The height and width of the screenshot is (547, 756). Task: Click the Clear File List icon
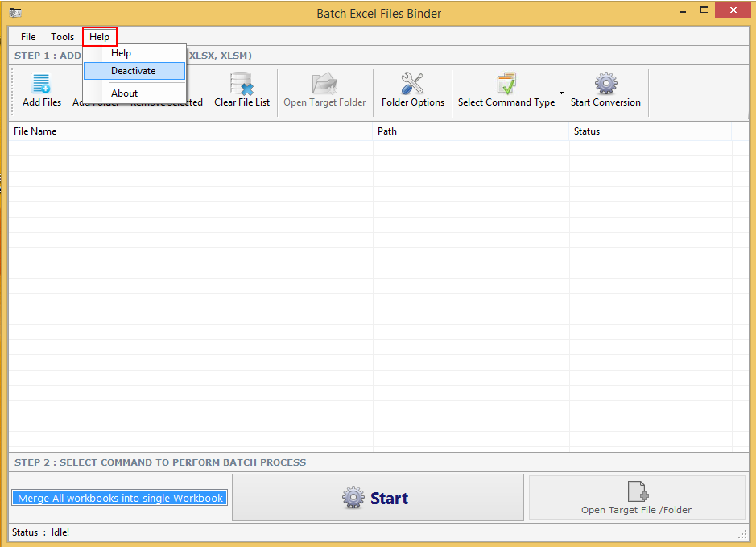tap(242, 84)
